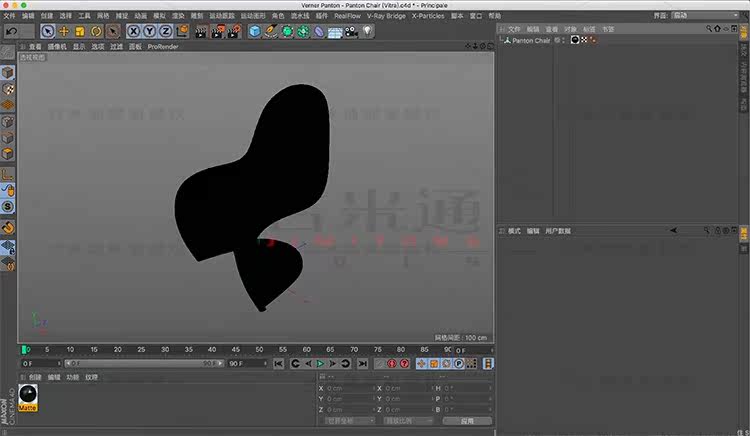Select the Matte material thumbnail
This screenshot has height=436, width=750.
click(28, 398)
